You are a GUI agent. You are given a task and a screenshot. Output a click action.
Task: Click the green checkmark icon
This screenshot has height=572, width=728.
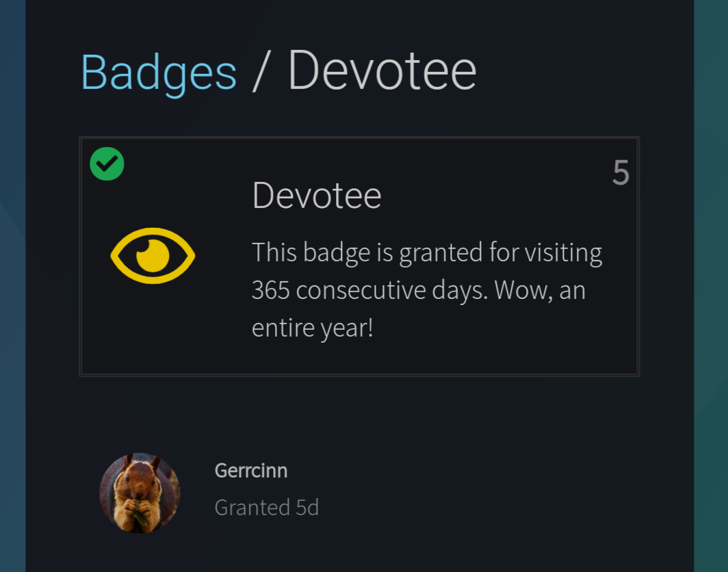pyautogui.click(x=107, y=164)
